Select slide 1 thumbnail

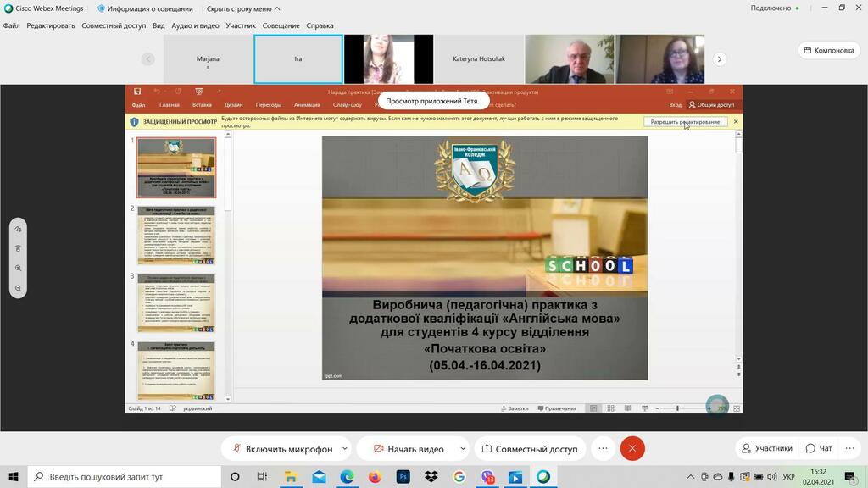pyautogui.click(x=176, y=168)
